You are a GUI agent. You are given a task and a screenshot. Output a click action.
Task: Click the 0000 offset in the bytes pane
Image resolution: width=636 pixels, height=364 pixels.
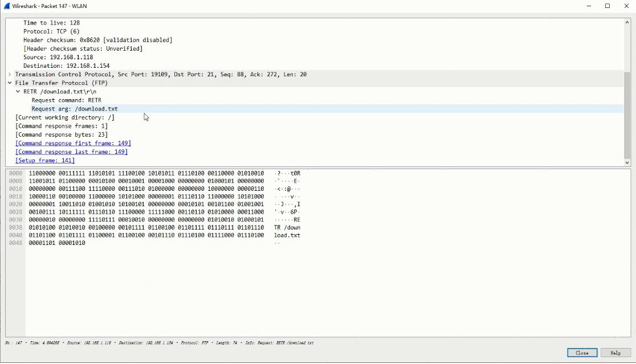point(16,173)
